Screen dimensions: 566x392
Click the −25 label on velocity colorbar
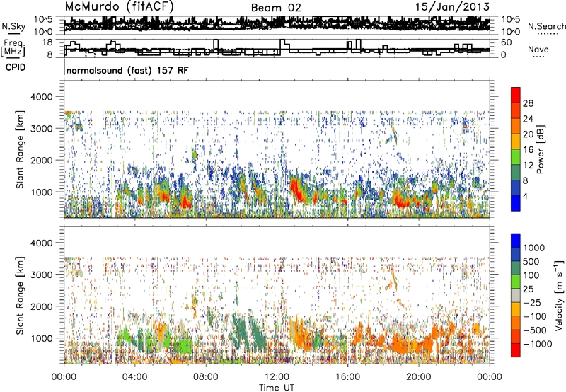[x=532, y=302]
